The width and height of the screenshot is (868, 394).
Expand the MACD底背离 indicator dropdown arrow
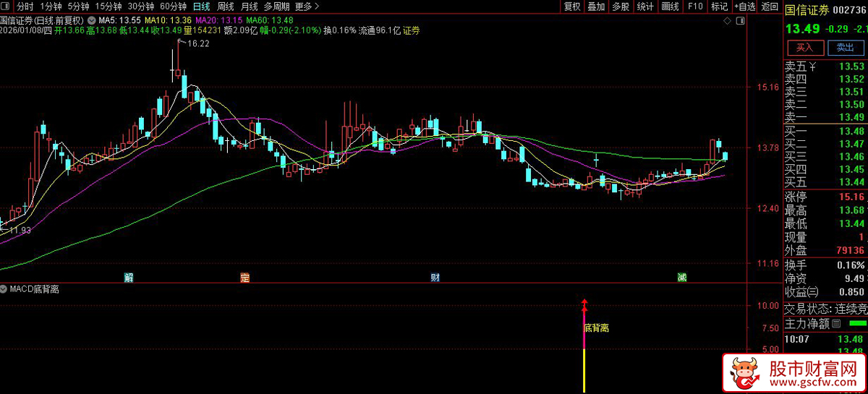4,289
